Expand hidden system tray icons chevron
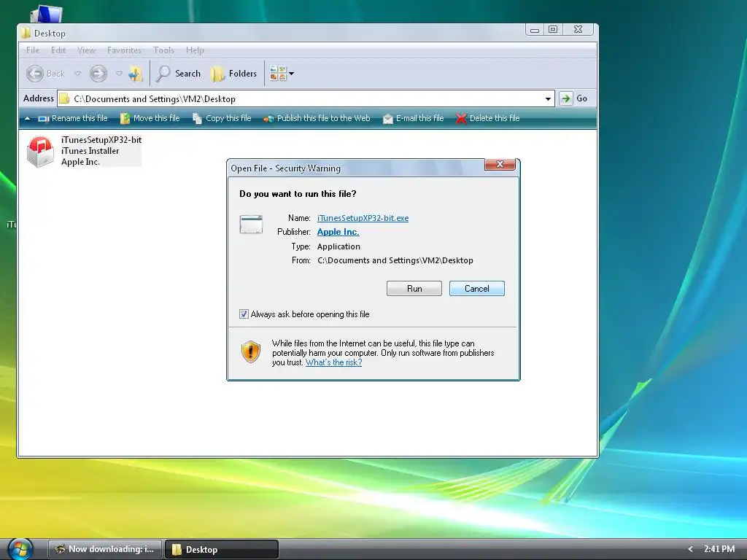This screenshot has height=560, width=747. click(691, 549)
